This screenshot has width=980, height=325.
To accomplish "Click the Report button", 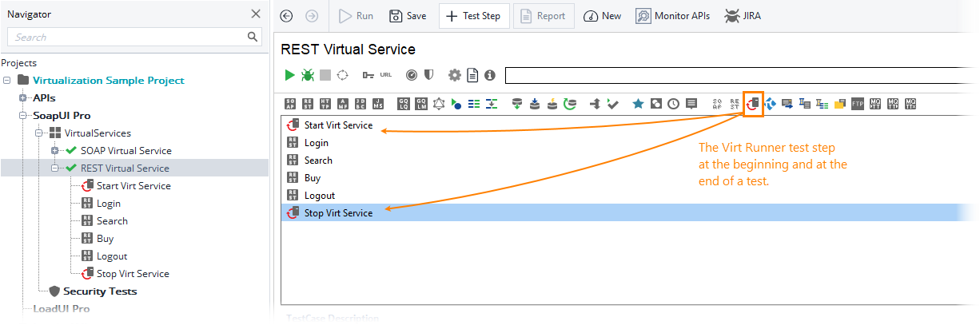I will pos(544,16).
